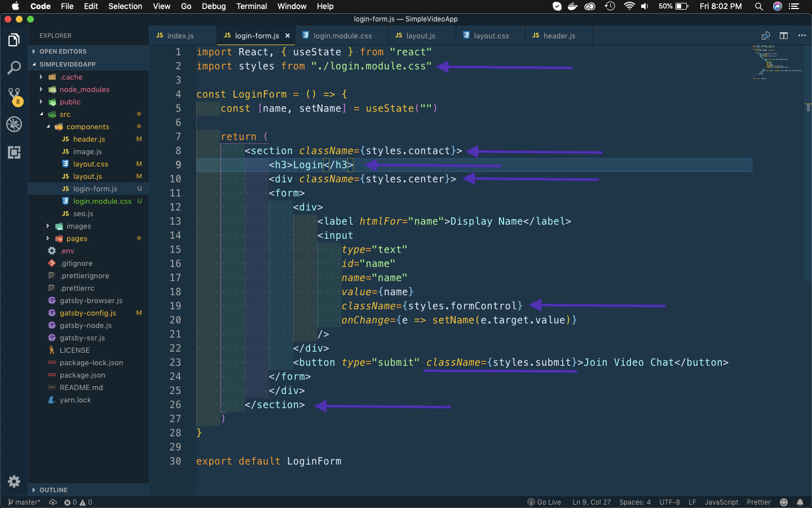Open the .env file
This screenshot has height=508, width=812.
point(89,251)
